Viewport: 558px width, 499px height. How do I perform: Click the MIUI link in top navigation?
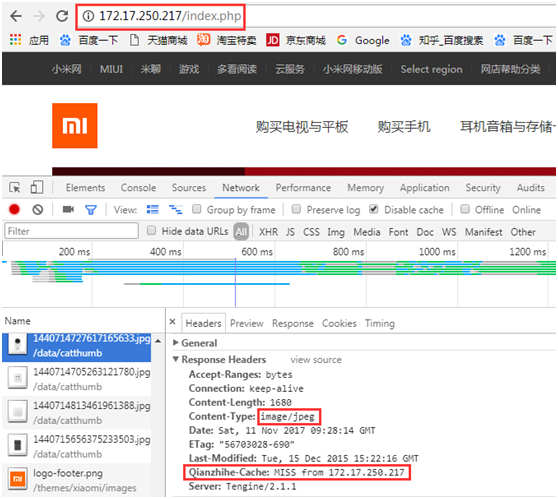click(x=111, y=69)
